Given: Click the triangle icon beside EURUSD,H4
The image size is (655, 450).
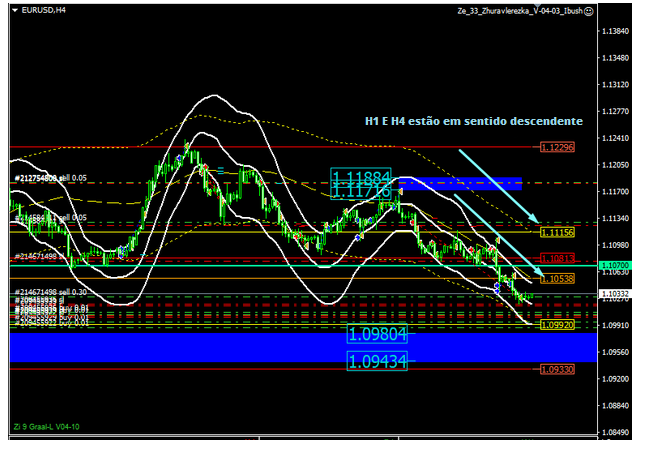Looking at the screenshot, I should (x=15, y=9).
